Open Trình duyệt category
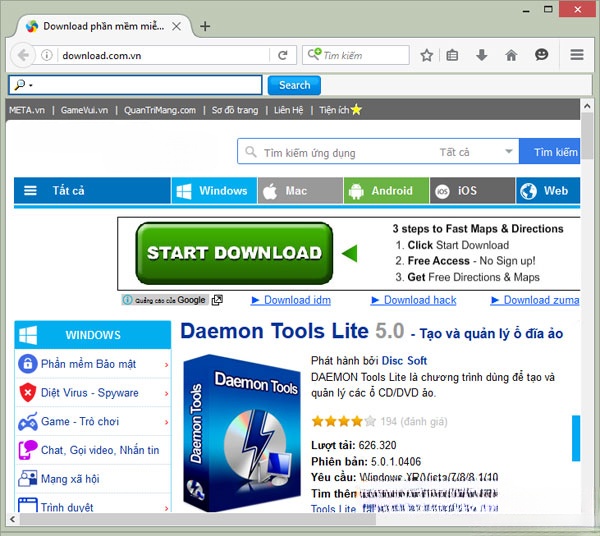Image resolution: width=600 pixels, height=536 pixels. 67,507
